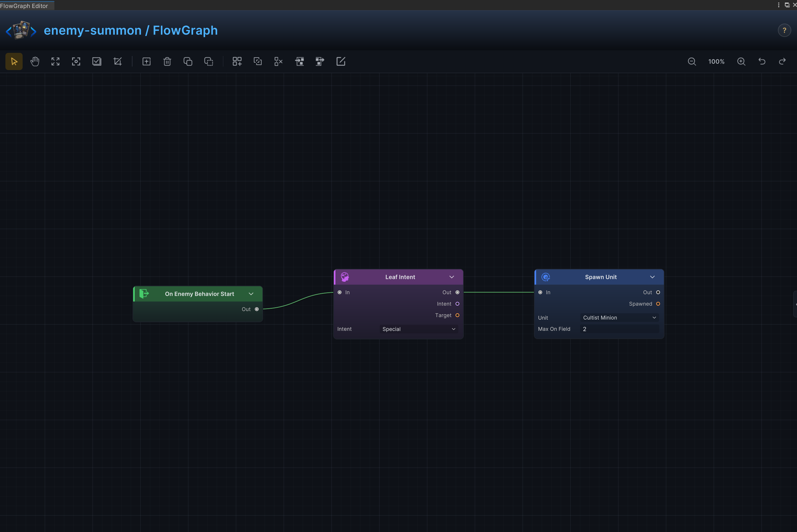Viewport: 797px width, 532px height.
Task: Click the Spawn Unit node icon
Action: pyautogui.click(x=545, y=277)
